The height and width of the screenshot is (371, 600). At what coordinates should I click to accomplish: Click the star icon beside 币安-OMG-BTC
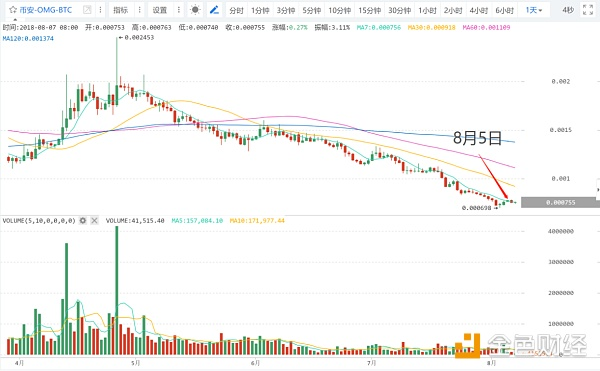coord(13,10)
